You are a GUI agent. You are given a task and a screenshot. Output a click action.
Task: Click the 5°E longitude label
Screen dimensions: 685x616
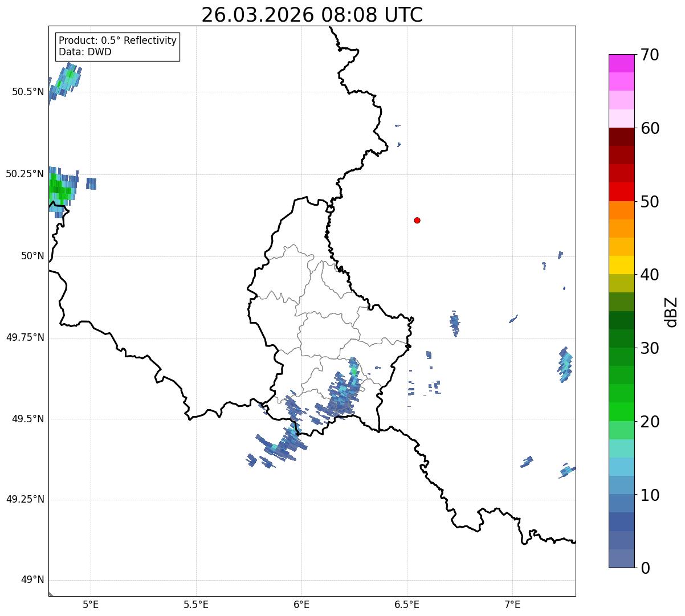tap(91, 604)
